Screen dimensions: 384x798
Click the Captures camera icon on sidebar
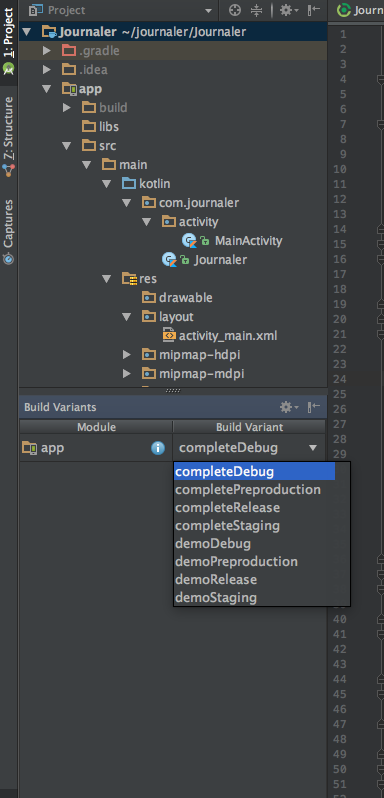(x=8, y=259)
